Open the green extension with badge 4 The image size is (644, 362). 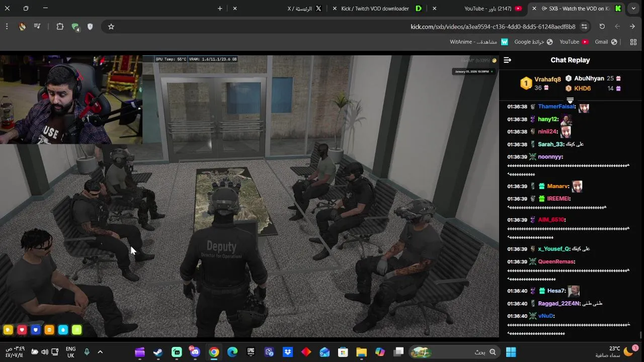pyautogui.click(x=75, y=27)
